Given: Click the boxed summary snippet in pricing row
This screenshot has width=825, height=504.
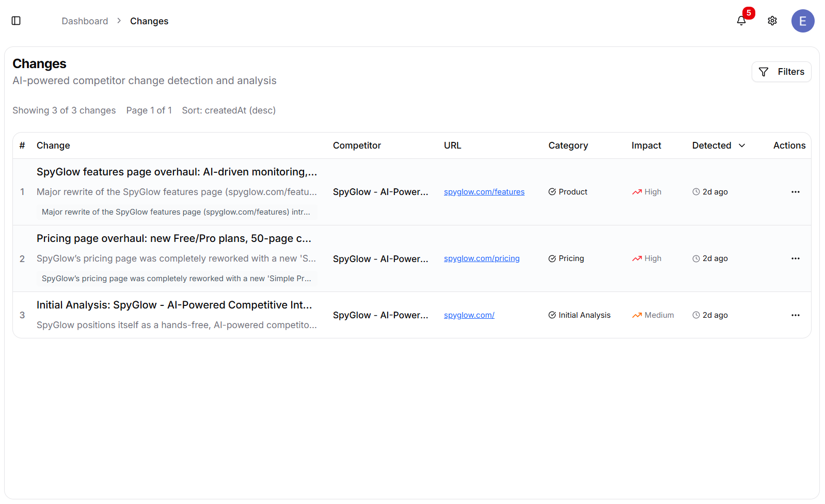Looking at the screenshot, I should pyautogui.click(x=177, y=279).
